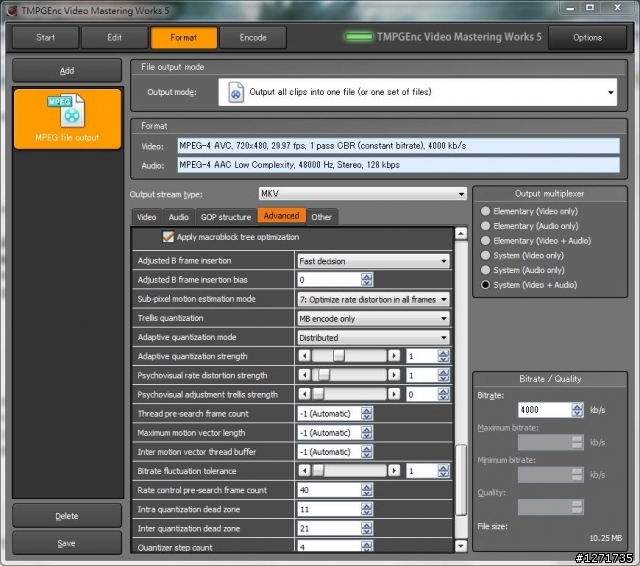Screen dimensions: 640x566
Task: Click Psychovisual rate distortion strength left arrow
Action: [x=304, y=375]
